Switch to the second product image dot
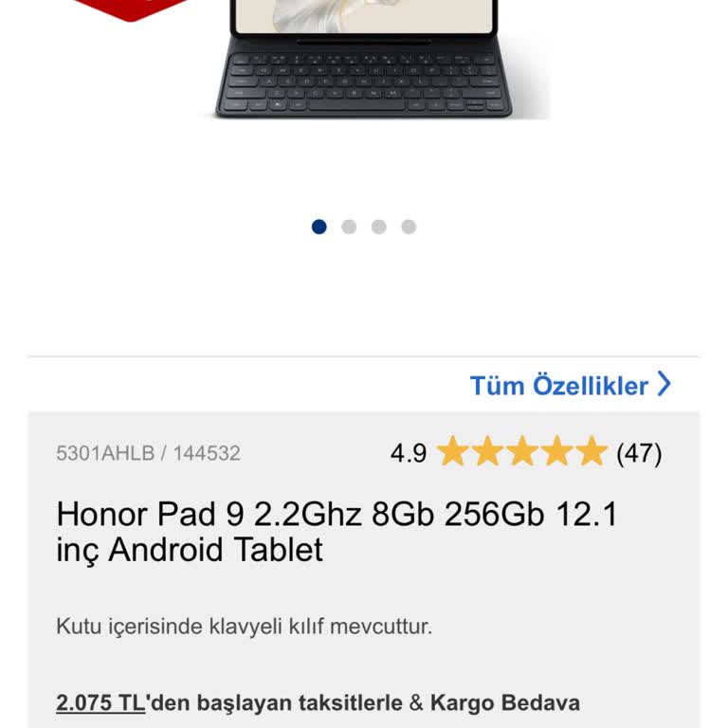This screenshot has width=728, height=728. [349, 227]
